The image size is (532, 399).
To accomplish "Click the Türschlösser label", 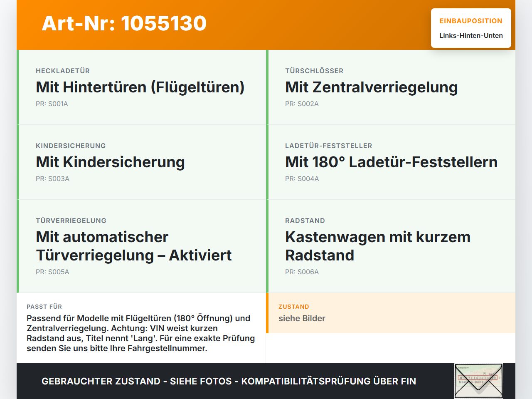I will 314,71.
